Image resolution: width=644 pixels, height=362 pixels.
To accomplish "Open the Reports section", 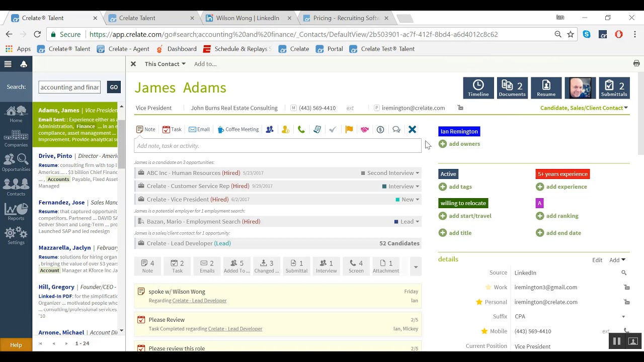I will [16, 212].
